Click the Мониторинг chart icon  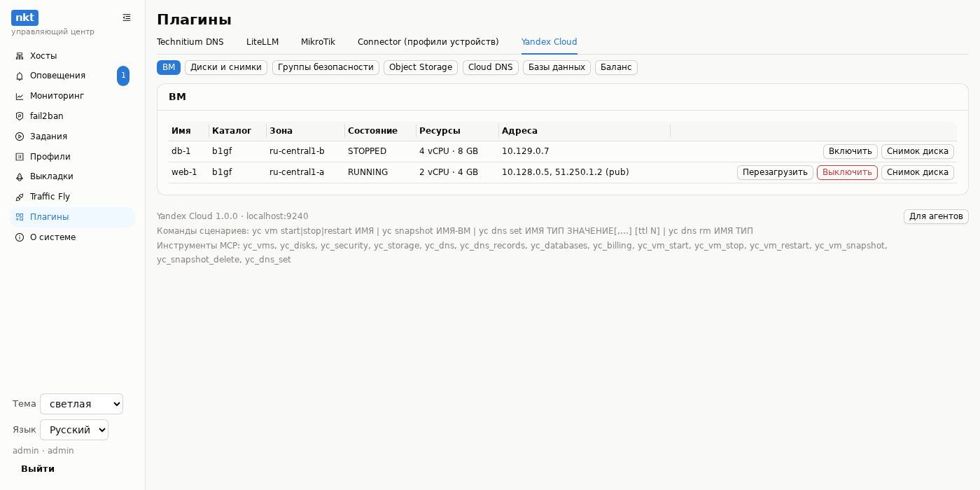20,96
